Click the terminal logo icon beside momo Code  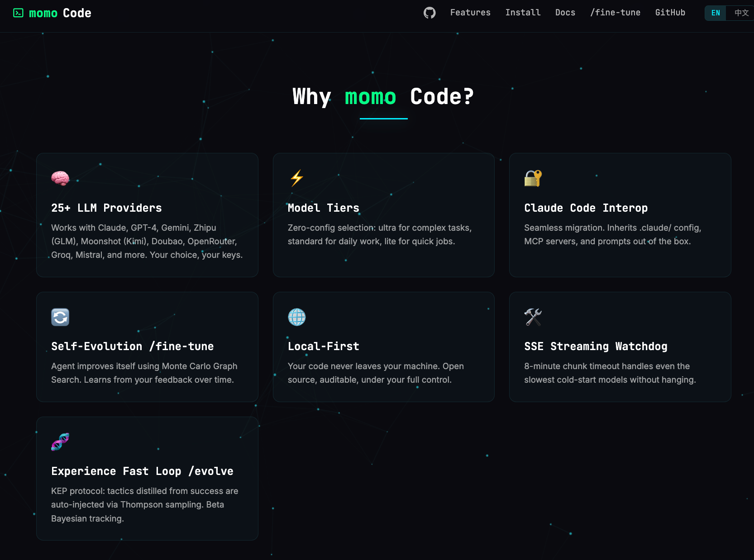coord(18,13)
